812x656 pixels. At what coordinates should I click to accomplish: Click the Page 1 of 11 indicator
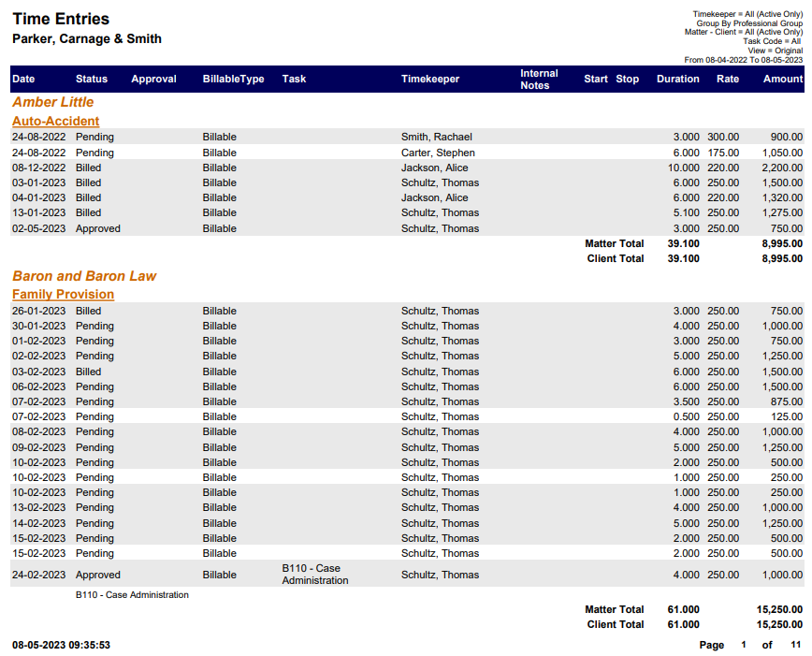tap(750, 645)
